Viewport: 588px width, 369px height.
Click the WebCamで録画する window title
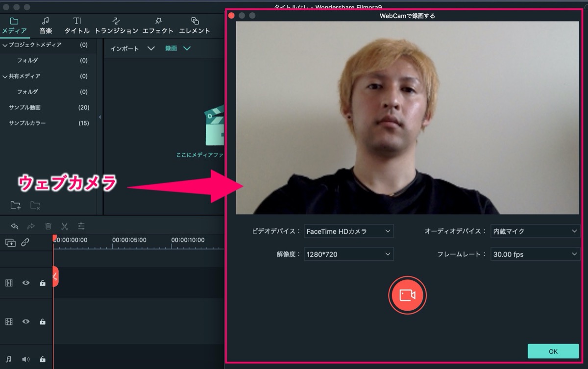(x=407, y=16)
